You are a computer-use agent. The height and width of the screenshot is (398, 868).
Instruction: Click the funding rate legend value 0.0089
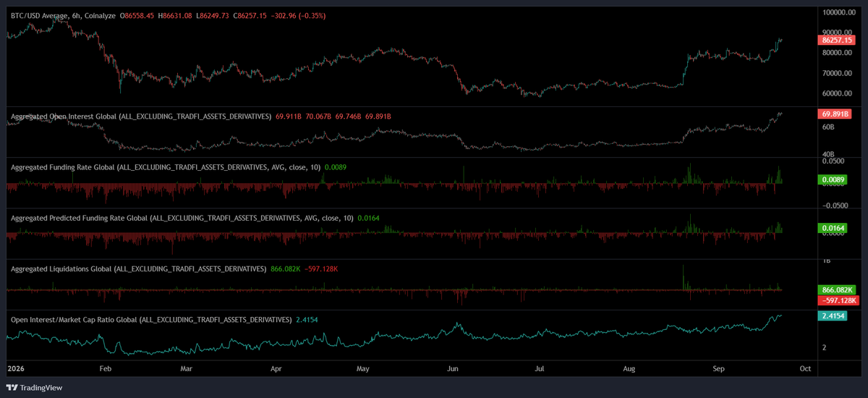pos(336,167)
